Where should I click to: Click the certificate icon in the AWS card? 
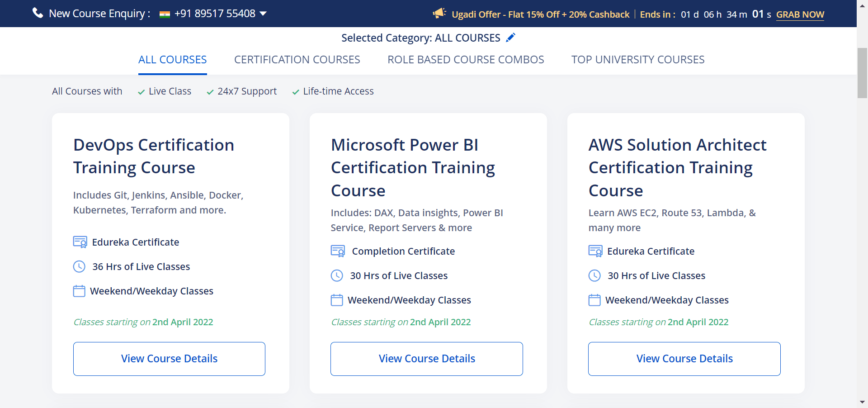(595, 251)
